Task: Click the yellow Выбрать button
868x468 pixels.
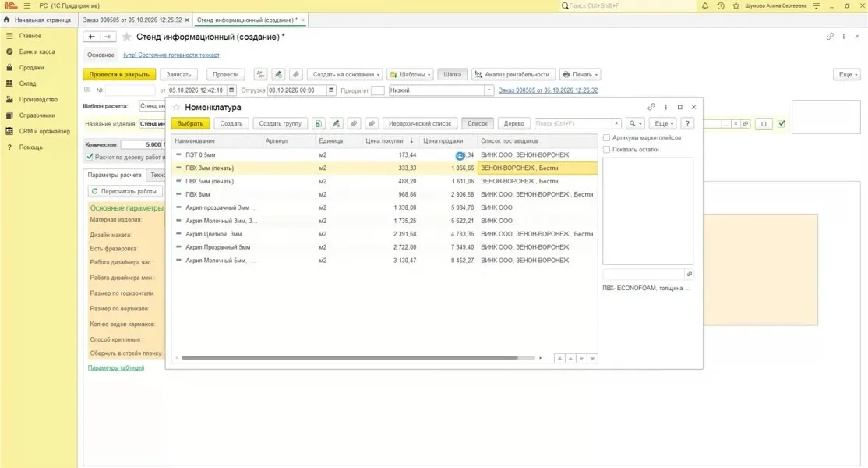Action: click(190, 123)
